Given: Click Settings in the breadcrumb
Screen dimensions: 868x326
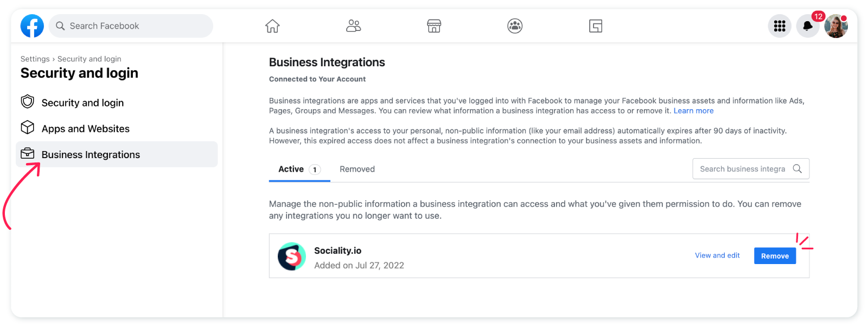Looking at the screenshot, I should [35, 59].
